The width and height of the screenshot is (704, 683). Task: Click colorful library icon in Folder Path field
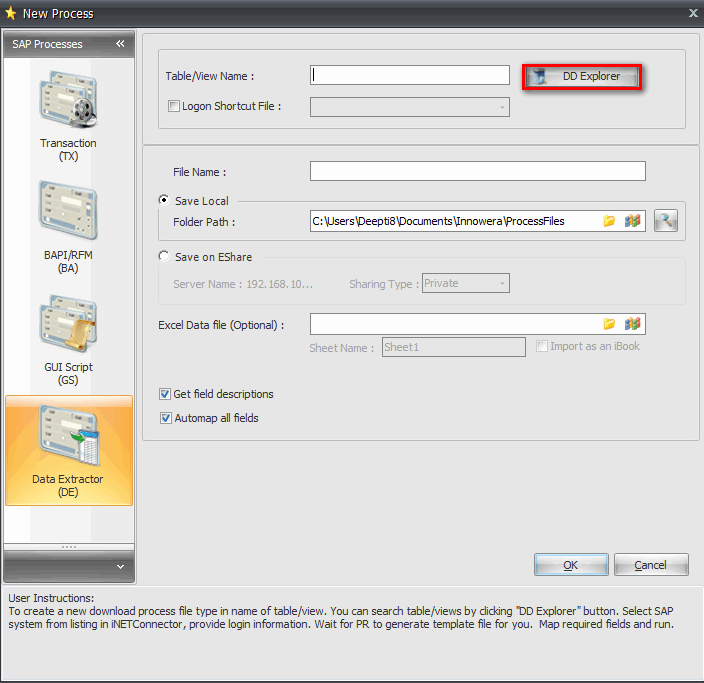coord(632,221)
